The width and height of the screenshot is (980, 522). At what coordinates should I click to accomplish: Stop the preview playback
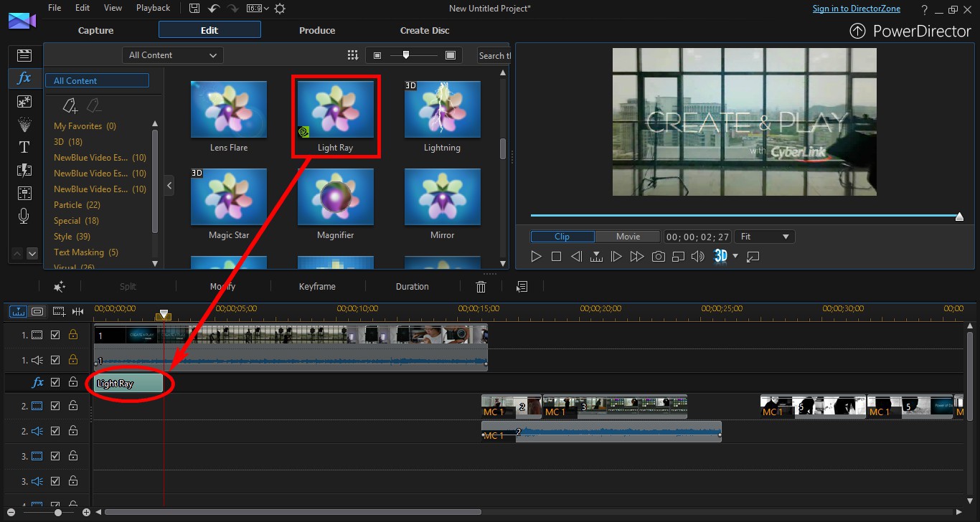click(x=556, y=257)
